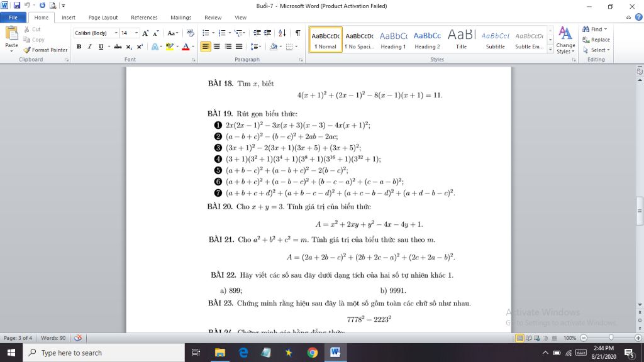Screen dimensions: 644x362
Task: Open Task View on the taskbar
Action: click(x=196, y=353)
